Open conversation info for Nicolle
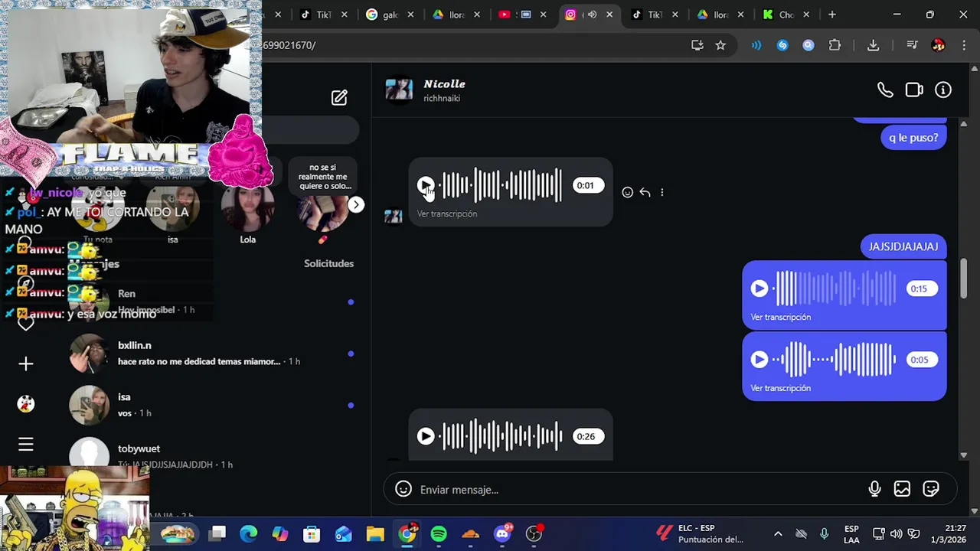Image resolution: width=980 pixels, height=551 pixels. pyautogui.click(x=943, y=90)
